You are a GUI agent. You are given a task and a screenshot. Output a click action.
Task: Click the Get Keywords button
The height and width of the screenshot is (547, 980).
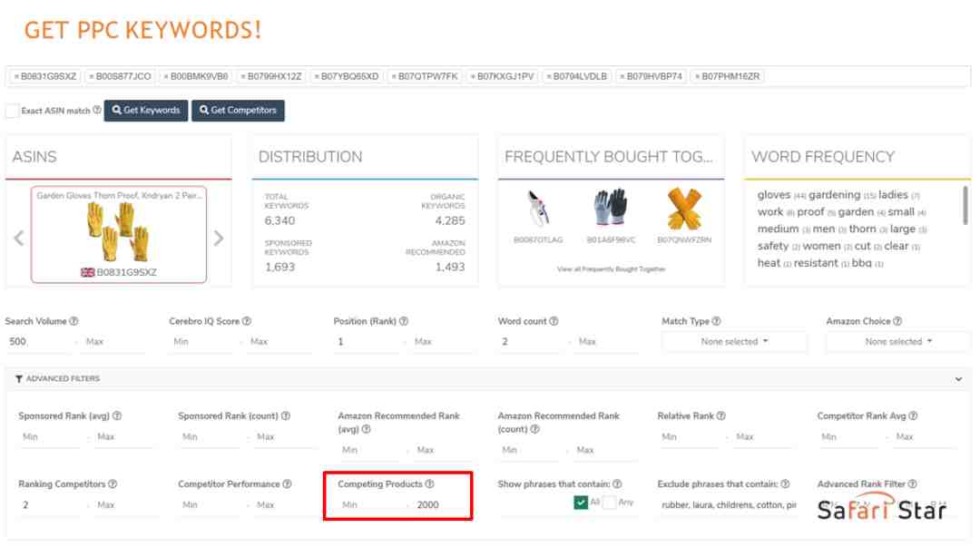pos(145,111)
